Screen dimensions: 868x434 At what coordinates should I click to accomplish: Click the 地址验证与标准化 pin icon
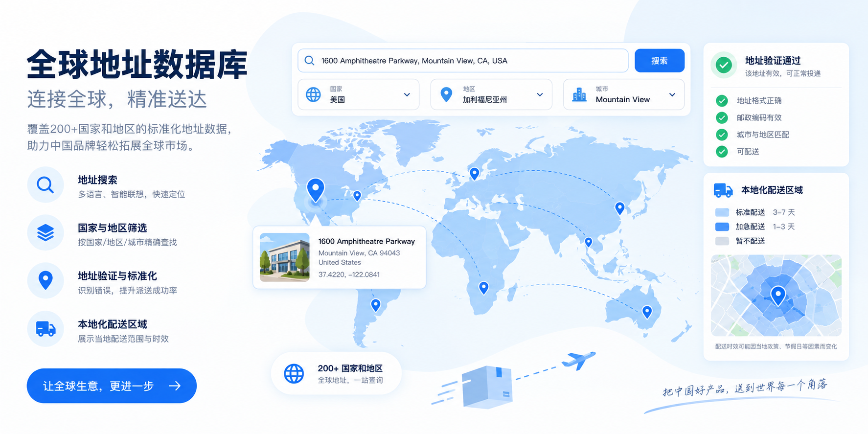46,281
